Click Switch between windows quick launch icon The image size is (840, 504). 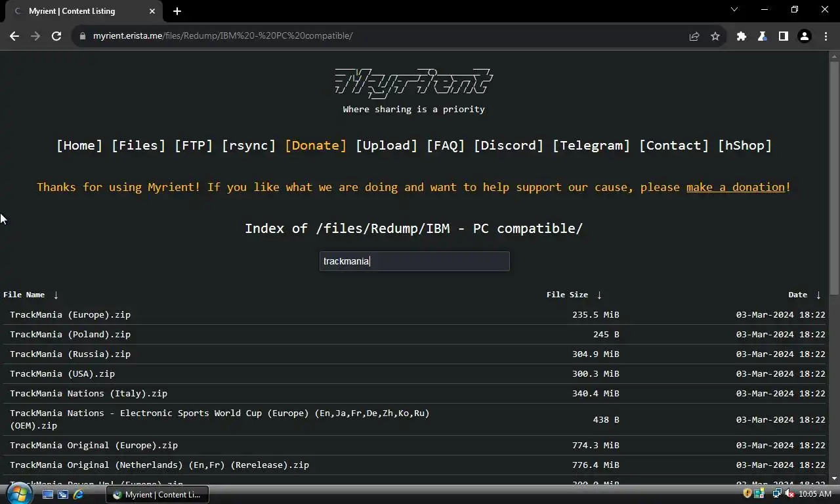[63, 494]
